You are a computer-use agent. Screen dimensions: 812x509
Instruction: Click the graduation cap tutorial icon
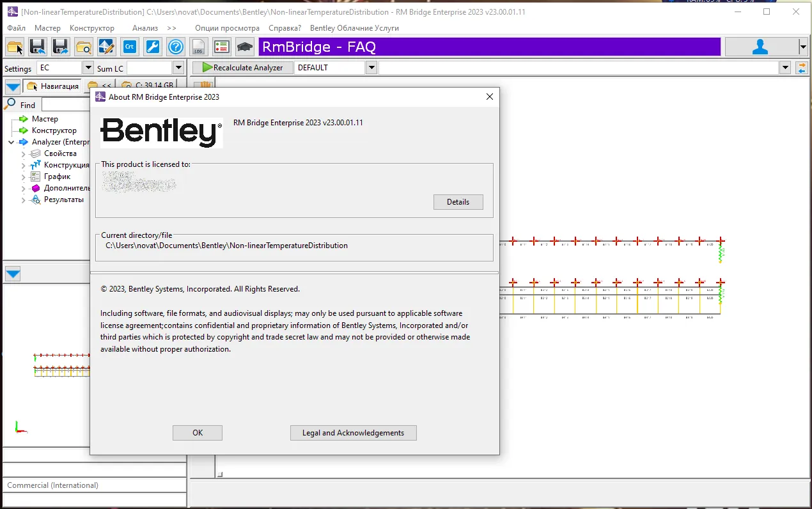[245, 47]
